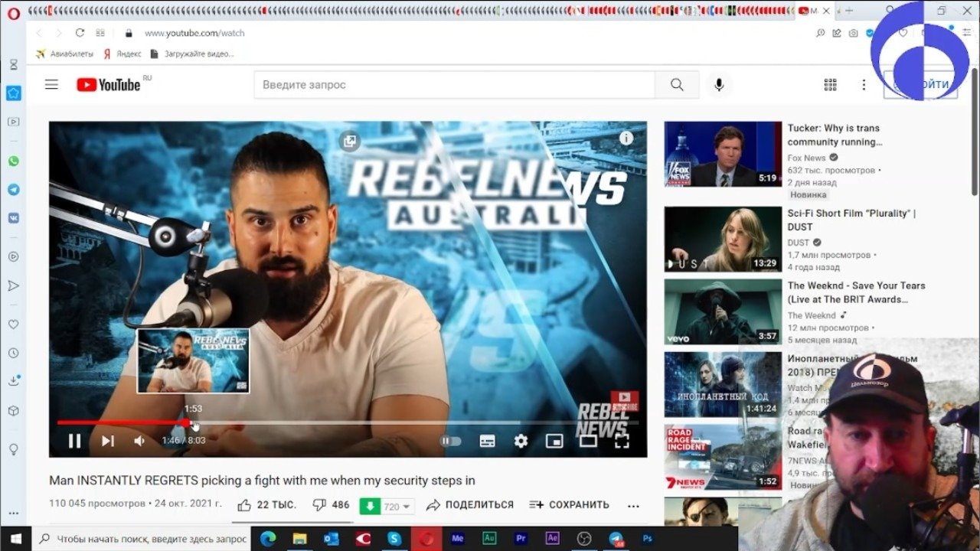
Task: Pause the video with the pause button
Action: 74,441
